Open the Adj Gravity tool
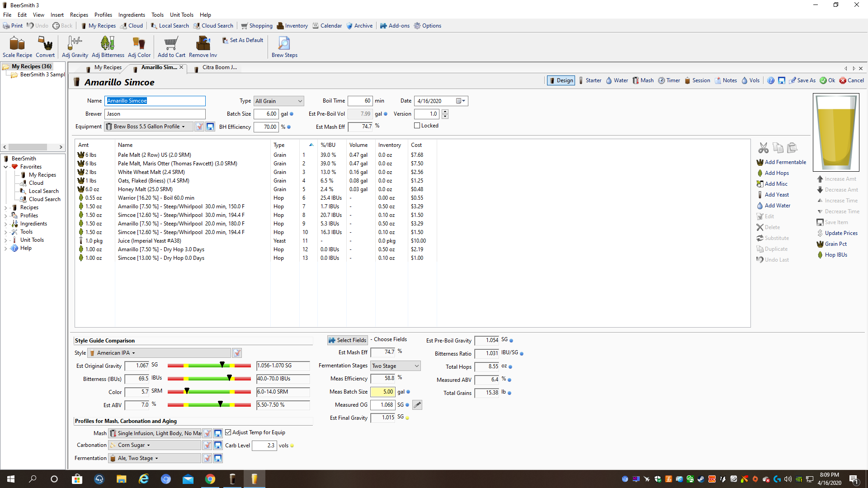 tap(75, 47)
